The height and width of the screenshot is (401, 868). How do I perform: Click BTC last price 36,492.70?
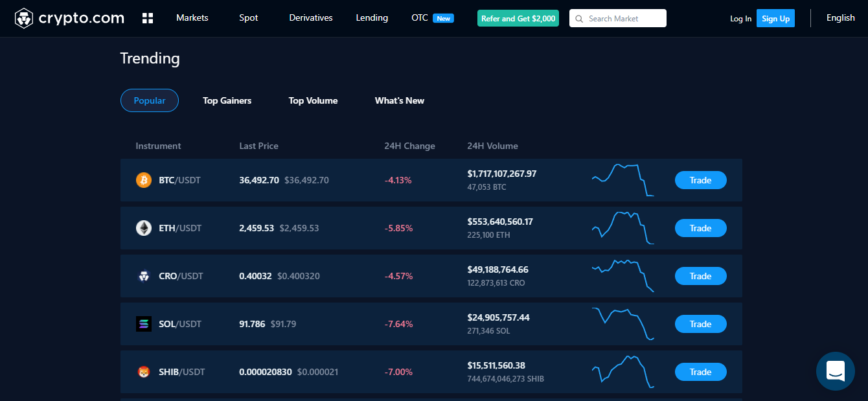click(259, 180)
